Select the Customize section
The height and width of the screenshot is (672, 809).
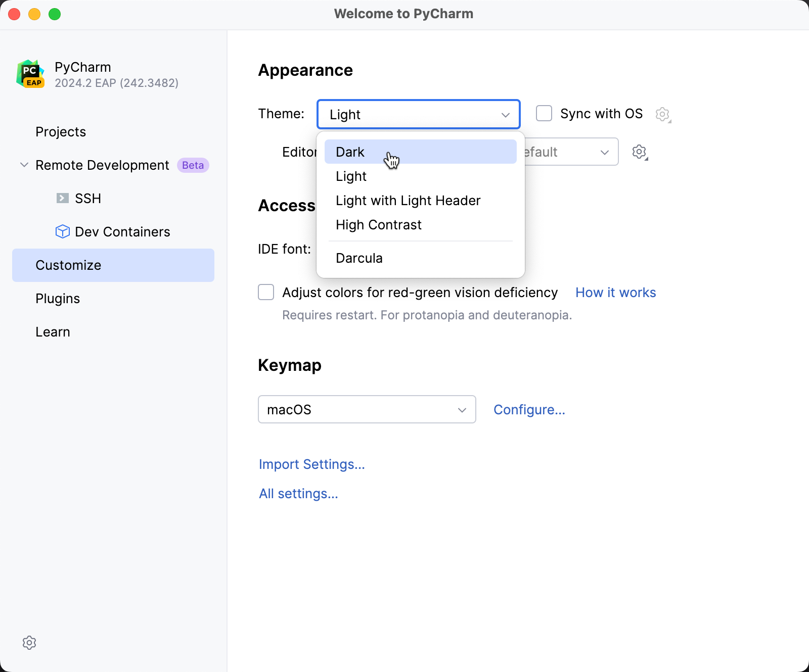click(68, 265)
